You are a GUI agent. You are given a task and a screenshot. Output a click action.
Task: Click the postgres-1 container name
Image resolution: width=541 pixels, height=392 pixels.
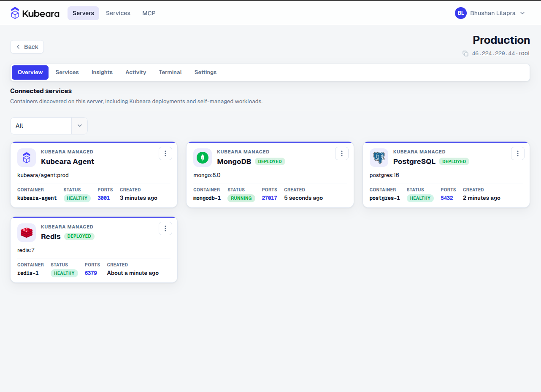(385, 198)
